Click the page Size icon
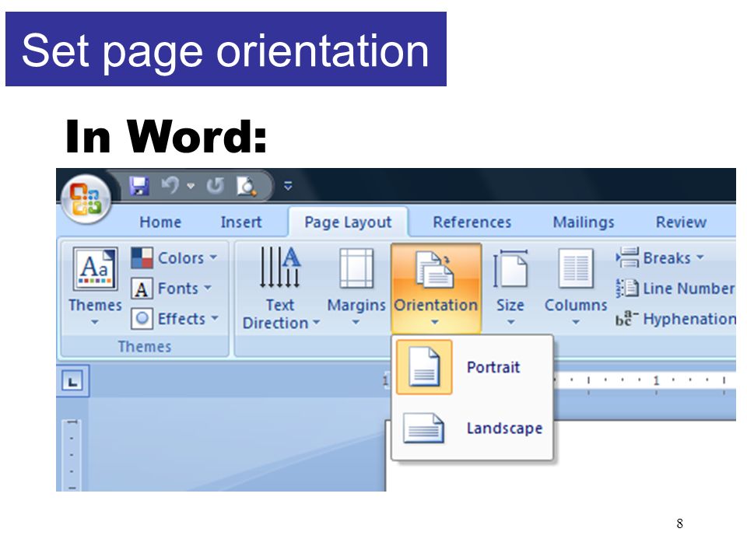 510,268
